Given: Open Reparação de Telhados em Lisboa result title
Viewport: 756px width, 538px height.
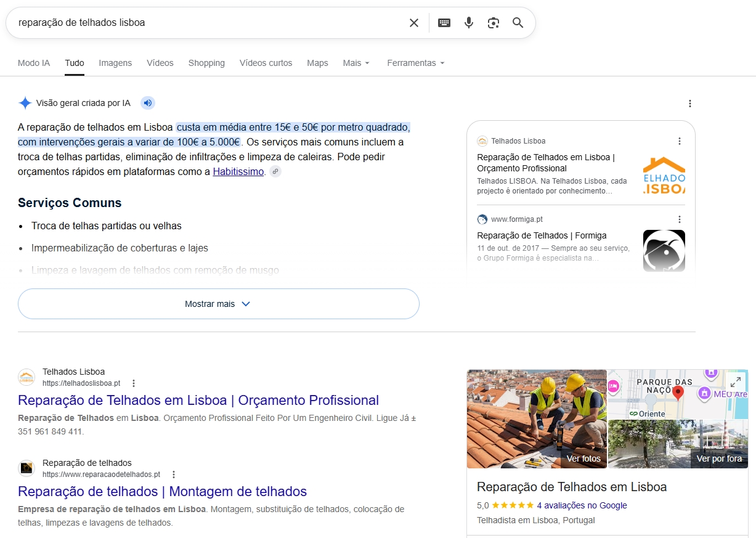Looking at the screenshot, I should point(198,400).
